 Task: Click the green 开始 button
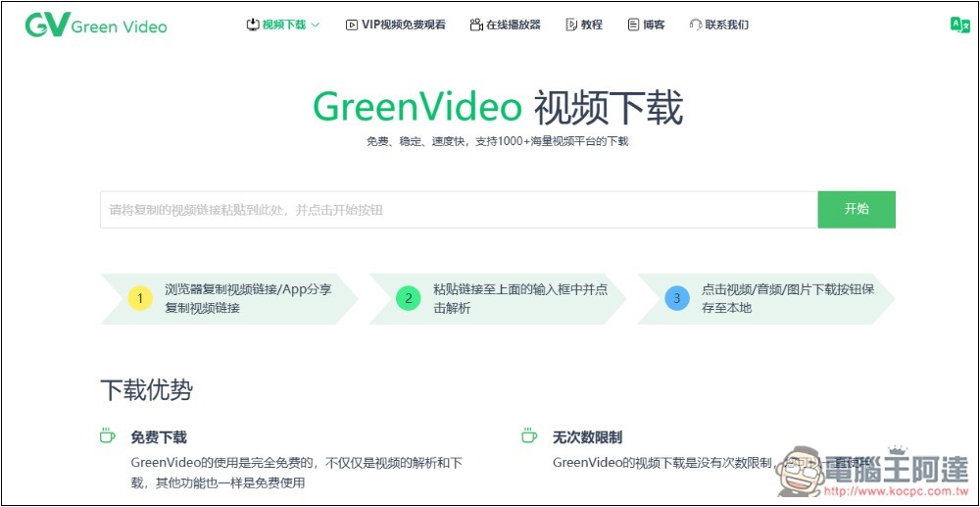pyautogui.click(x=856, y=209)
